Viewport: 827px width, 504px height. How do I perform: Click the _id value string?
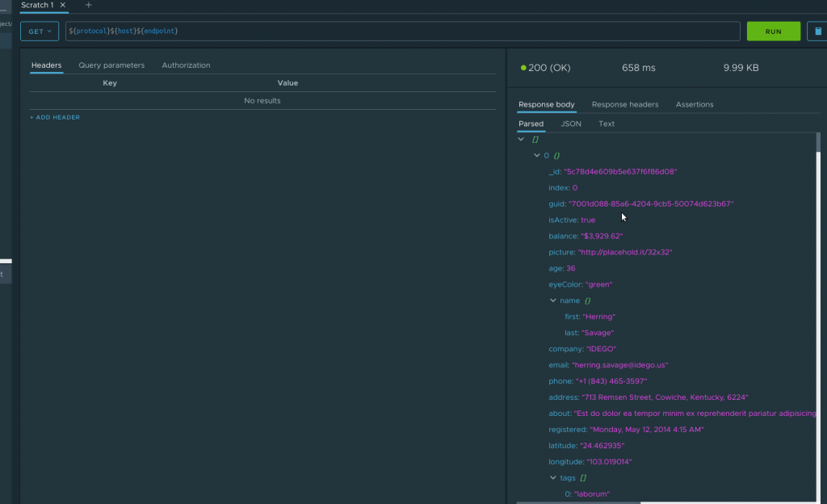[x=620, y=171]
